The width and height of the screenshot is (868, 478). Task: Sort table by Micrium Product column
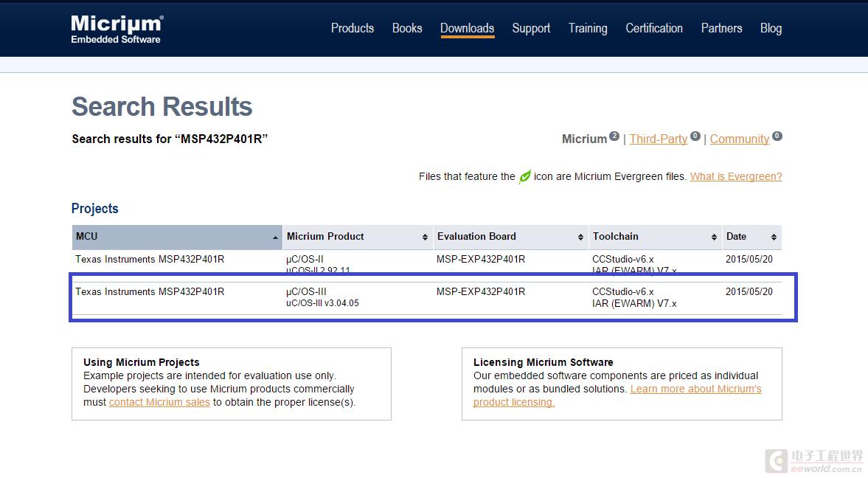click(358, 237)
